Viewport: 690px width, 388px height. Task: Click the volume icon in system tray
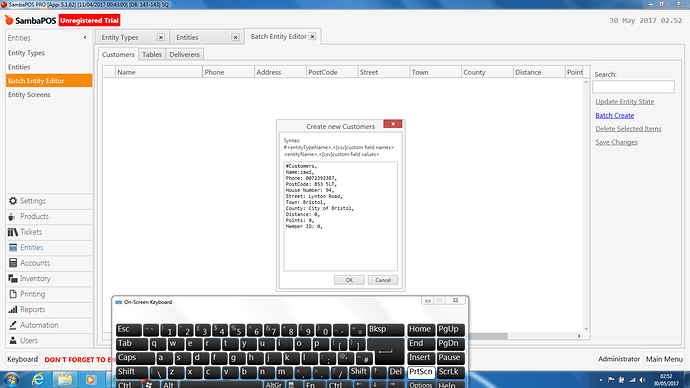pos(642,380)
